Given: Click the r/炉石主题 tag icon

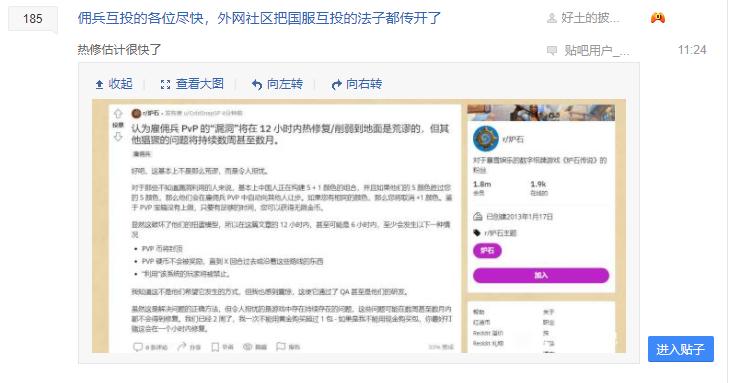Looking at the screenshot, I should pos(477,233).
